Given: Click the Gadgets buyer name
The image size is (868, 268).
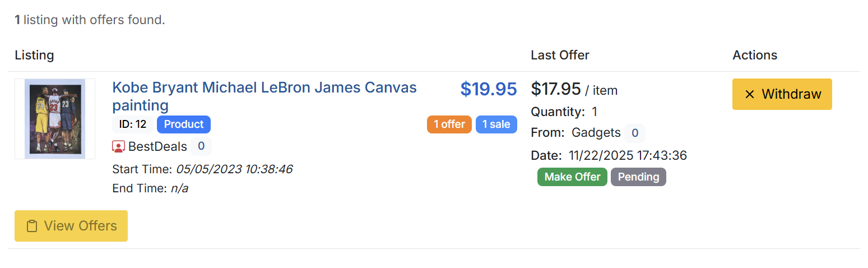Looking at the screenshot, I should (596, 133).
